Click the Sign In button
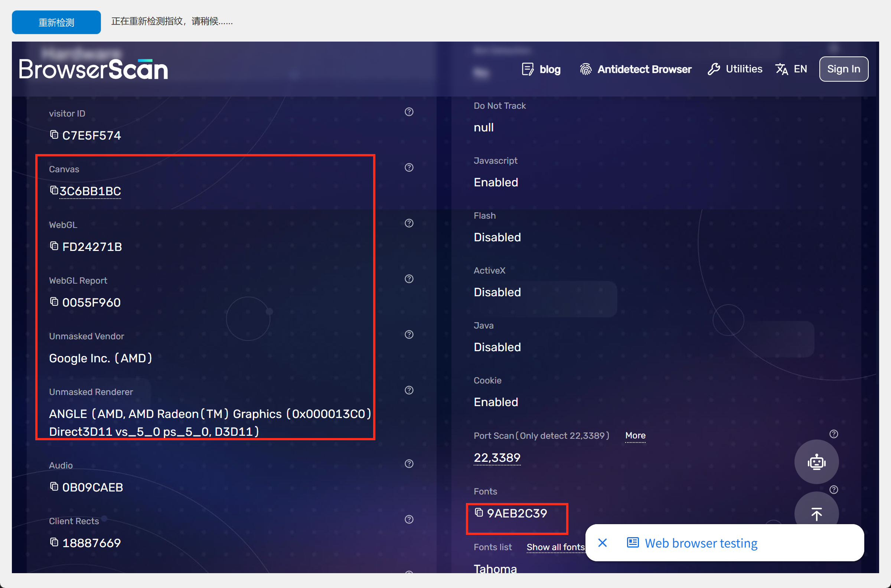The image size is (891, 588). 843,69
